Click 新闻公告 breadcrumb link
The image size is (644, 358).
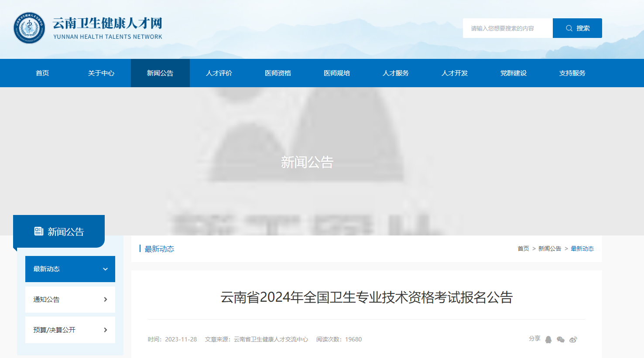pos(550,249)
